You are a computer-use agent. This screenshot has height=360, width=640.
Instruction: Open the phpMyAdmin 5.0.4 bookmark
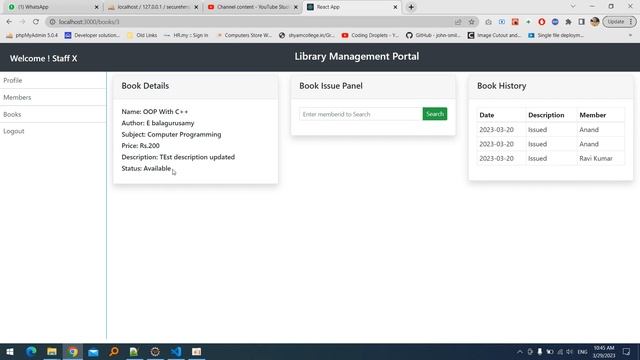32,36
